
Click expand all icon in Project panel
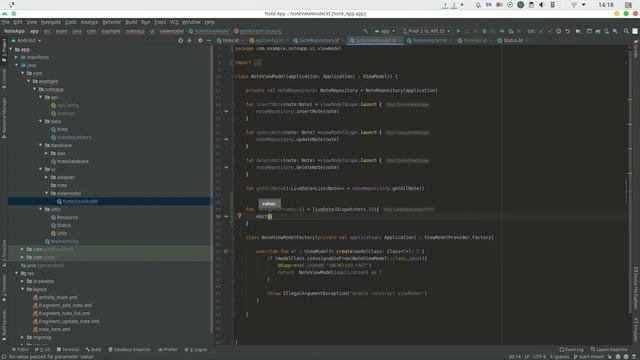(x=189, y=40)
